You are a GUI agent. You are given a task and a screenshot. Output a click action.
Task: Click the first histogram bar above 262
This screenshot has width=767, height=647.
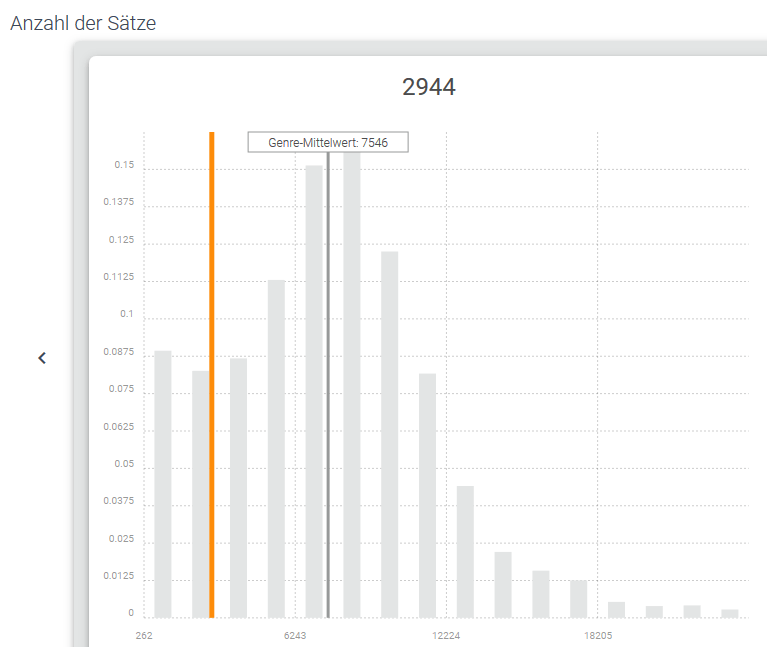[163, 484]
